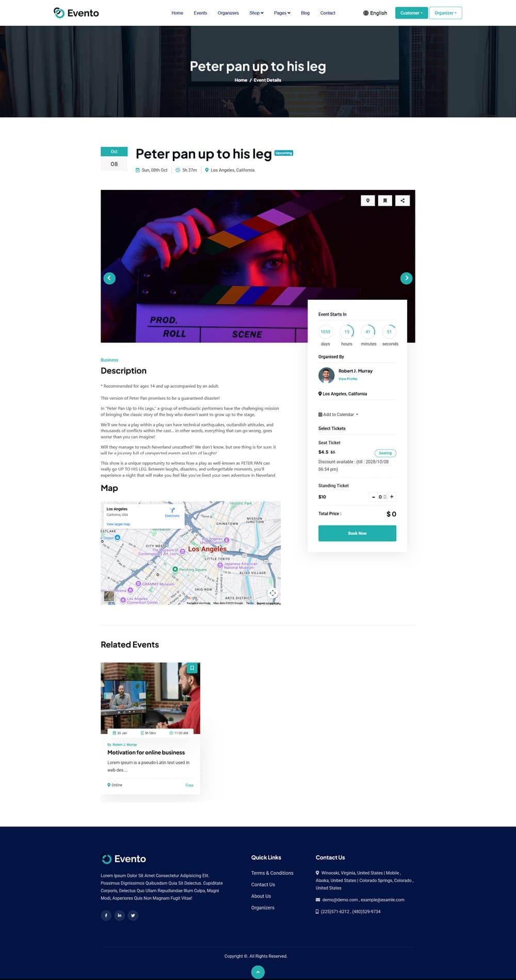Open Robert J. Murray's View Profile link
The image size is (516, 980).
coord(348,379)
